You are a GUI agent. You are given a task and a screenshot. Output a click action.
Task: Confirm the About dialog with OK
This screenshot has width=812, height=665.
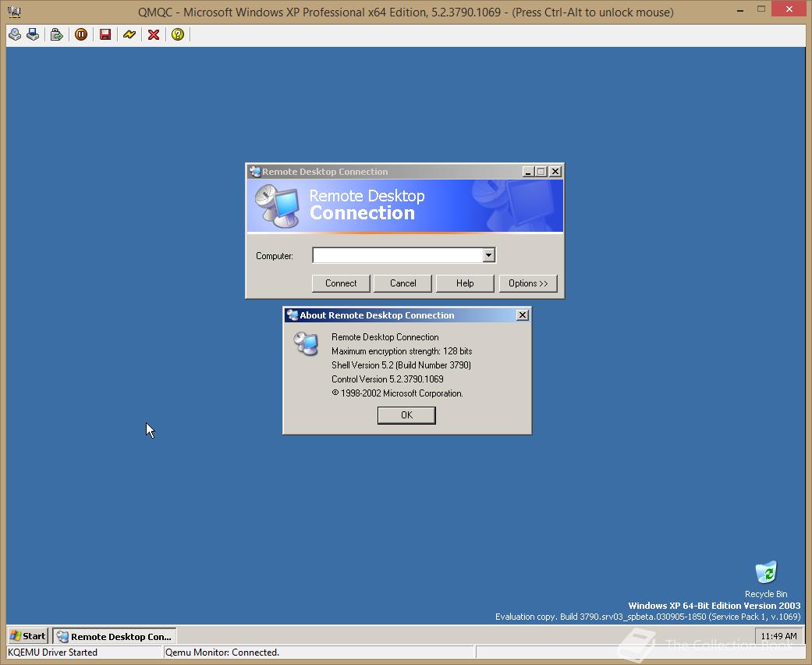point(406,415)
